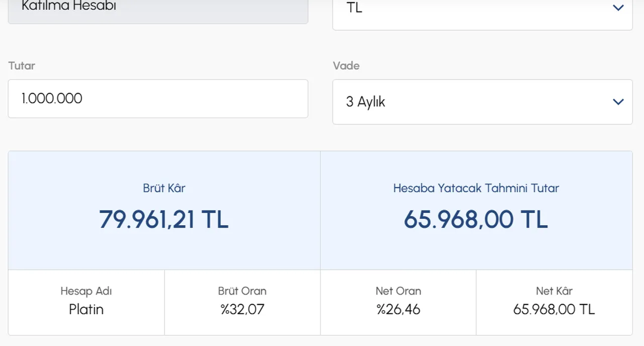Select the "TL" text in the currency field
This screenshot has width=644, height=346.
pos(354,8)
